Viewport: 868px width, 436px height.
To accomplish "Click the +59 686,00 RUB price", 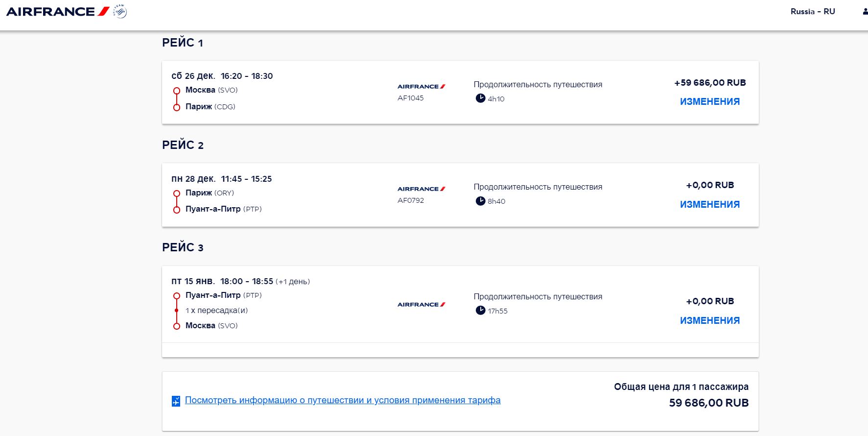I will pyautogui.click(x=710, y=83).
